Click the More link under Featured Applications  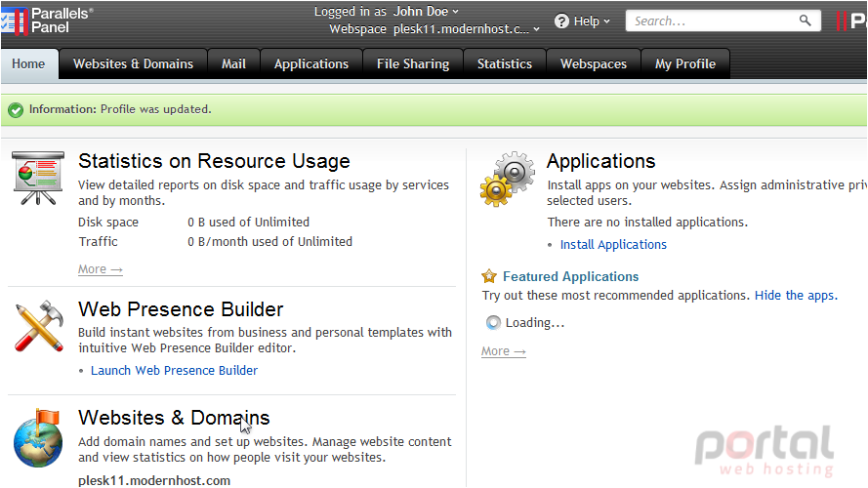point(503,351)
